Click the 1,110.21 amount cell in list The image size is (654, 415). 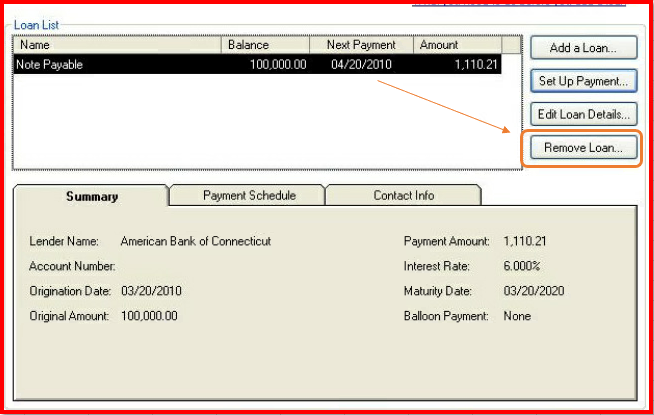pos(476,65)
